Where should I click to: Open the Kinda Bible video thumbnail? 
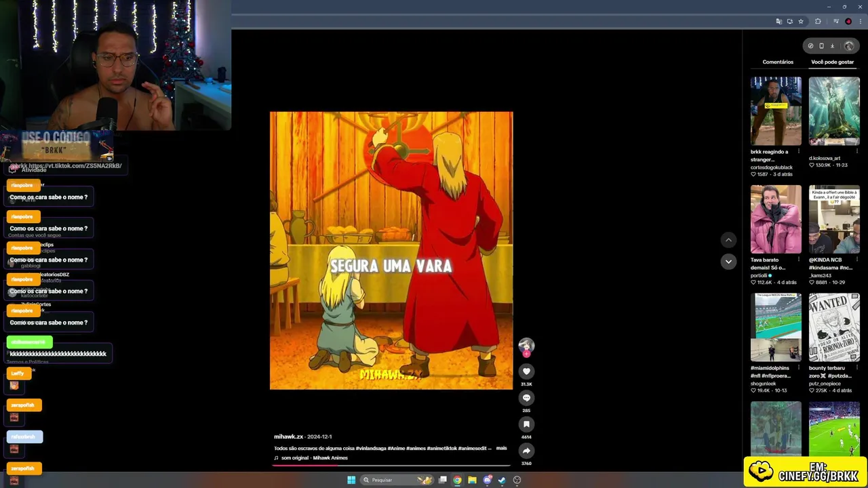pyautogui.click(x=834, y=219)
